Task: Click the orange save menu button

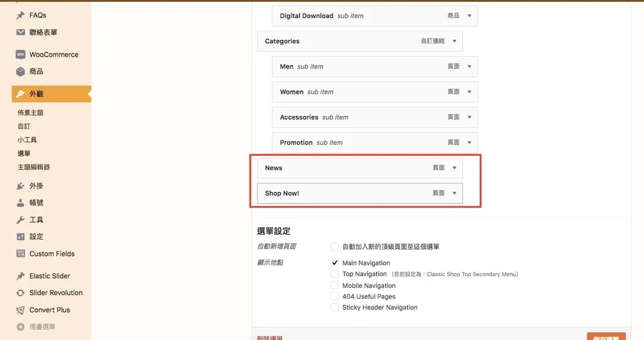Action: click(606, 337)
